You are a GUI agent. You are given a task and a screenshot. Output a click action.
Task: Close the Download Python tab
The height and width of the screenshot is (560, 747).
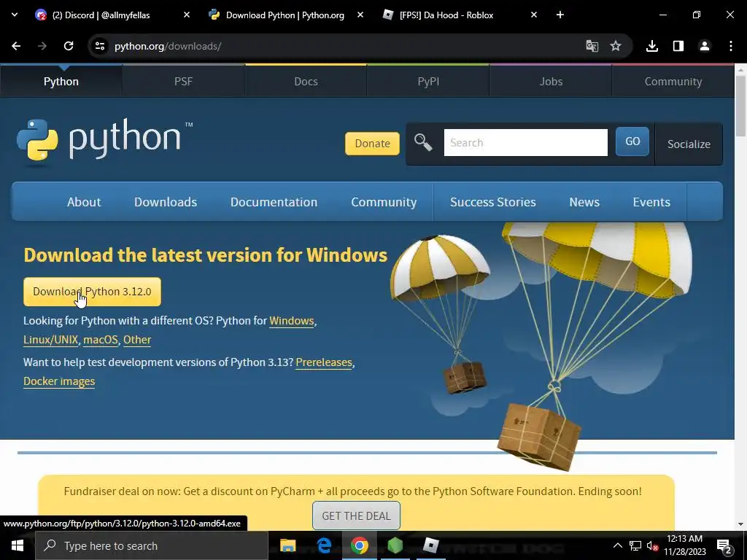pyautogui.click(x=360, y=15)
